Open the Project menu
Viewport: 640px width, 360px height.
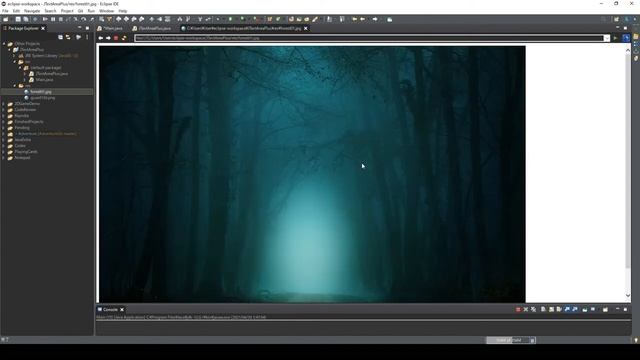67,11
